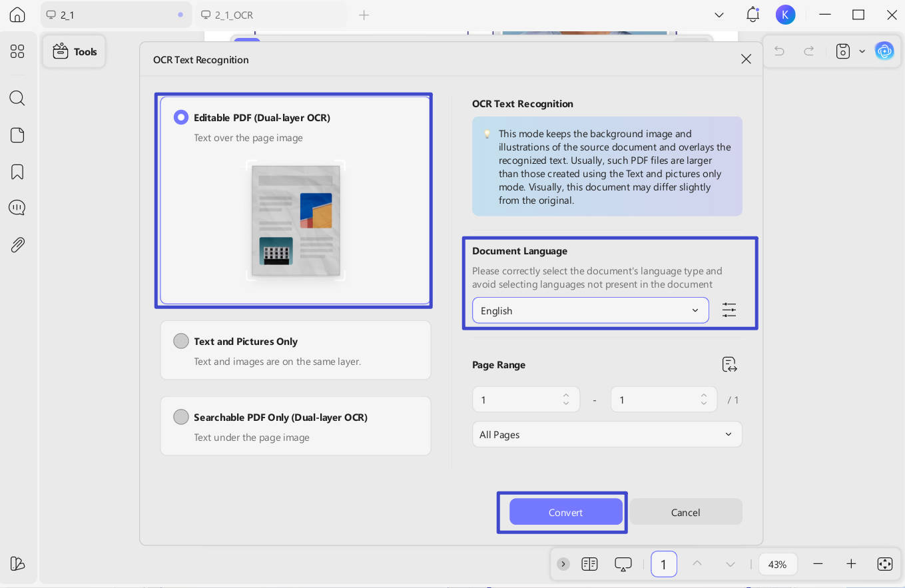Expand the tab list chevron in title bar
905x588 pixels.
tap(719, 15)
